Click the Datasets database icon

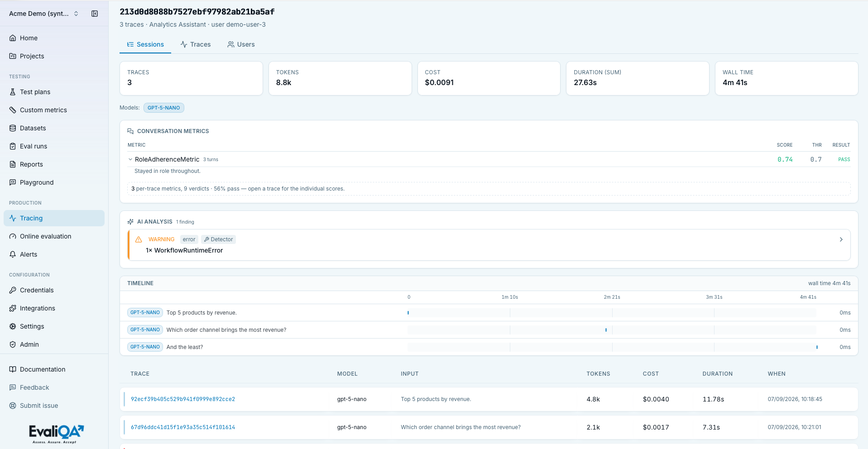[x=13, y=128]
